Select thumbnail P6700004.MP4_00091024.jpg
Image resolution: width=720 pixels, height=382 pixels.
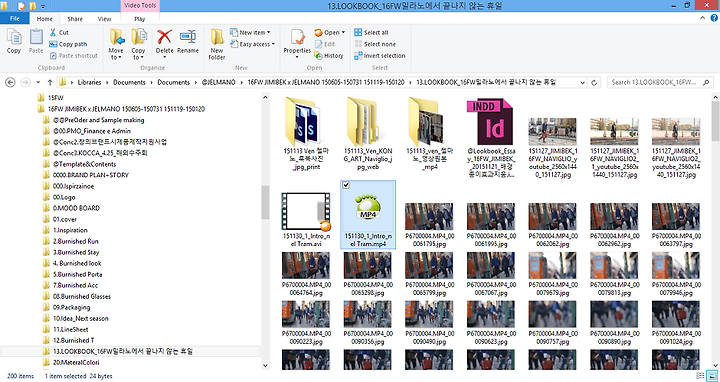[676, 322]
